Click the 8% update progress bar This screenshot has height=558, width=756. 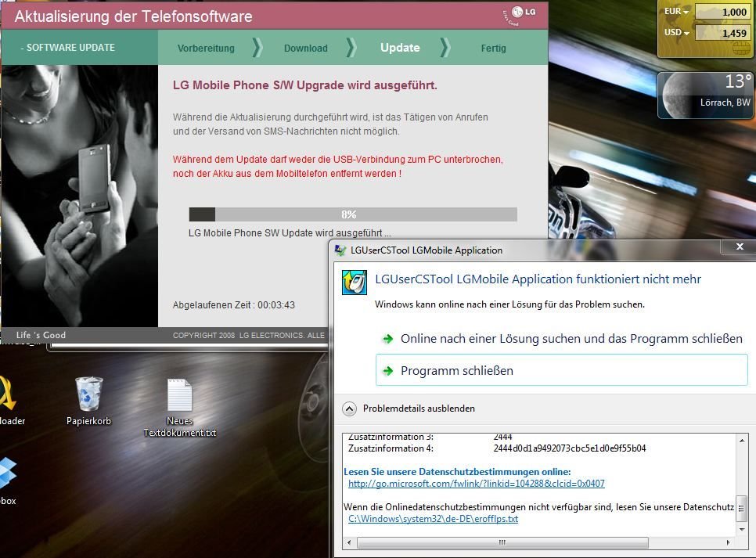pos(353,214)
